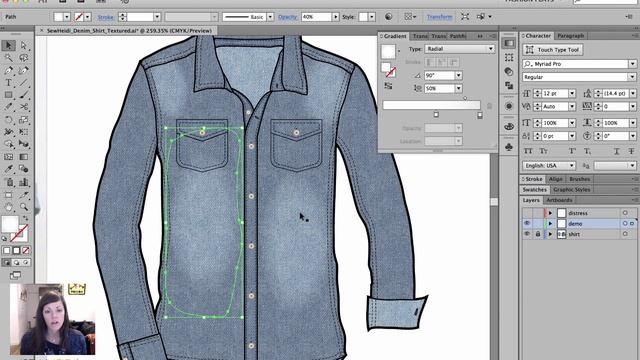640x360 pixels.
Task: Click the left gradient color stop
Action: click(x=436, y=115)
